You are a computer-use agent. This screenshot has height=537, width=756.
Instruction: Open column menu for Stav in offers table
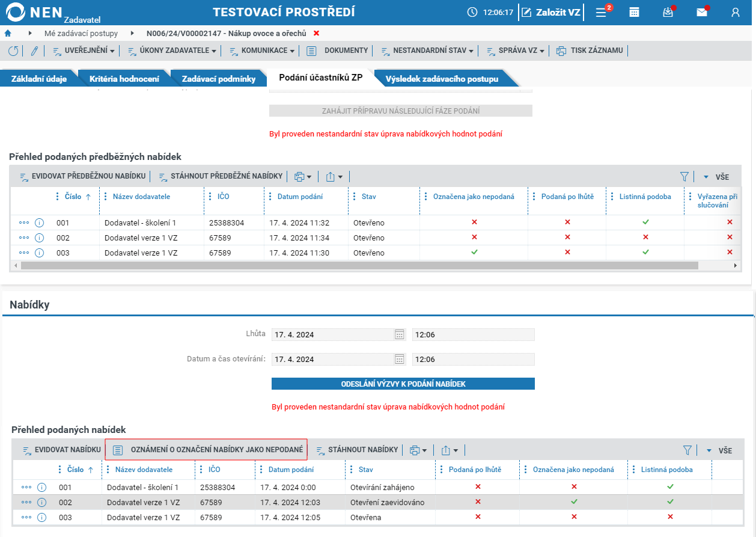click(352, 470)
